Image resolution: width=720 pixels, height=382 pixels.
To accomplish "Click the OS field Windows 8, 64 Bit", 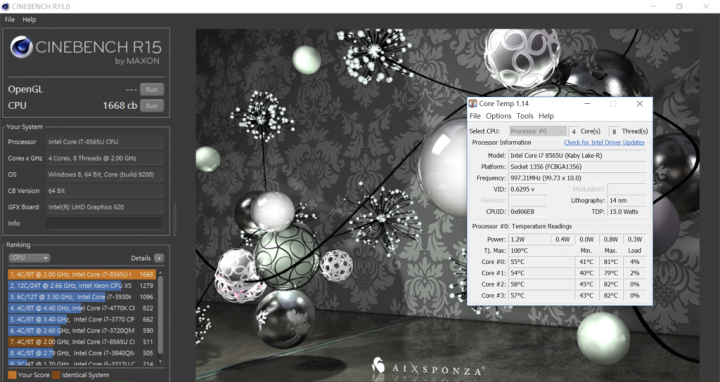I will [x=105, y=174].
